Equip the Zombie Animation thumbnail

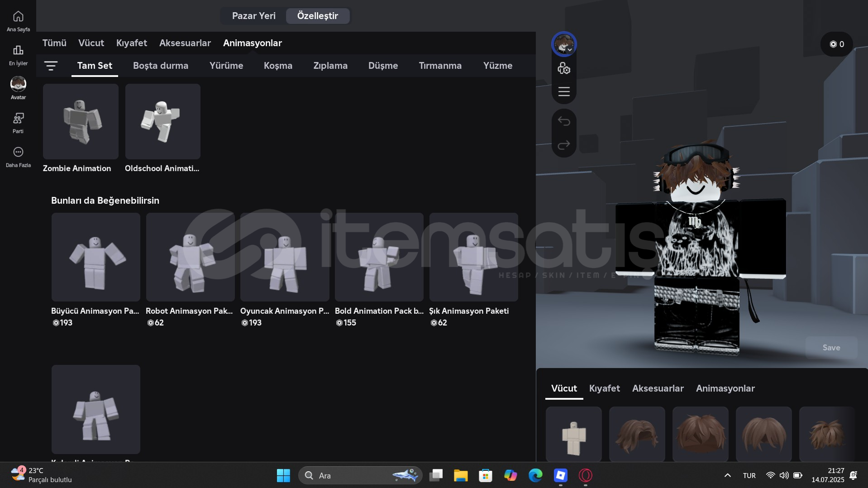(81, 121)
